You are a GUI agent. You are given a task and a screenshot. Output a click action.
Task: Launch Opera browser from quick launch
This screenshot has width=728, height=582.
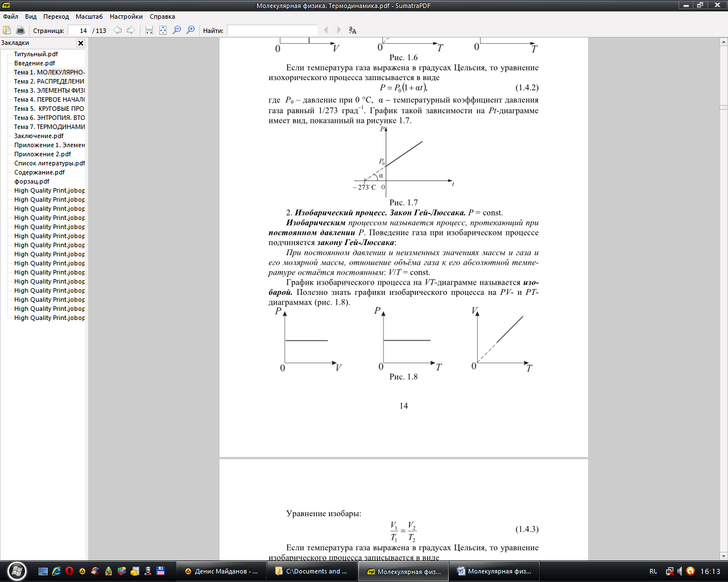(x=69, y=571)
